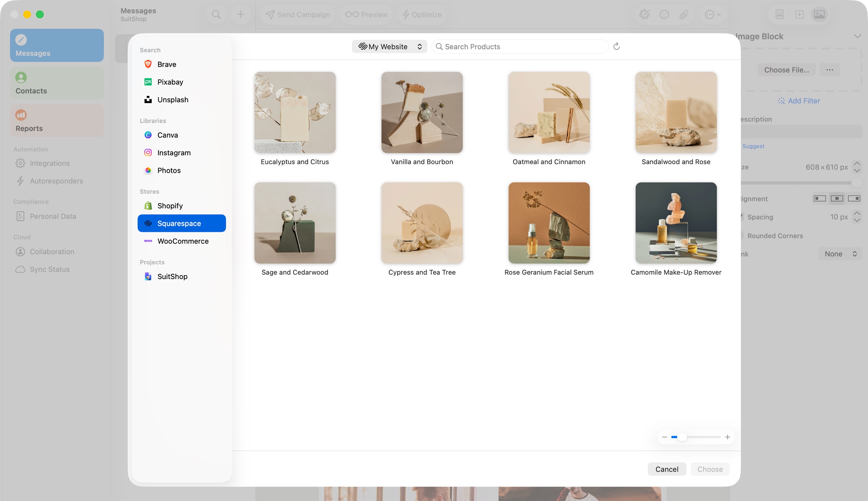Open the Canva library
The width and height of the screenshot is (868, 501).
tap(168, 135)
